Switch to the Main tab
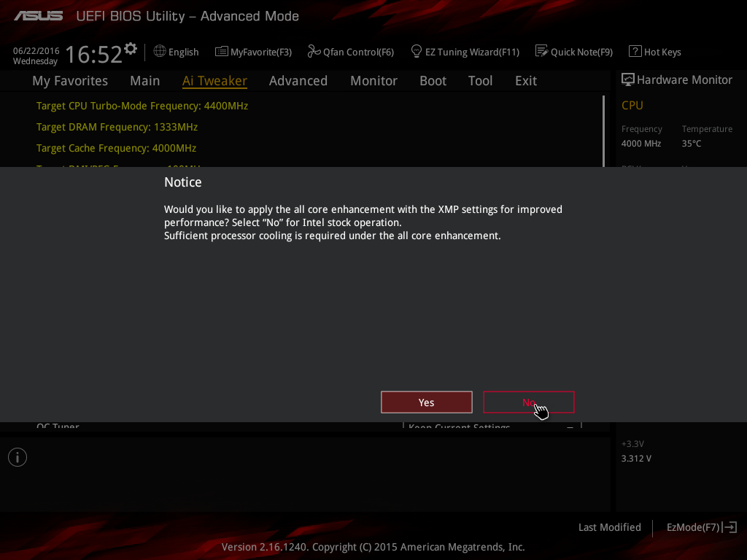Image resolution: width=747 pixels, height=560 pixels. (x=145, y=81)
